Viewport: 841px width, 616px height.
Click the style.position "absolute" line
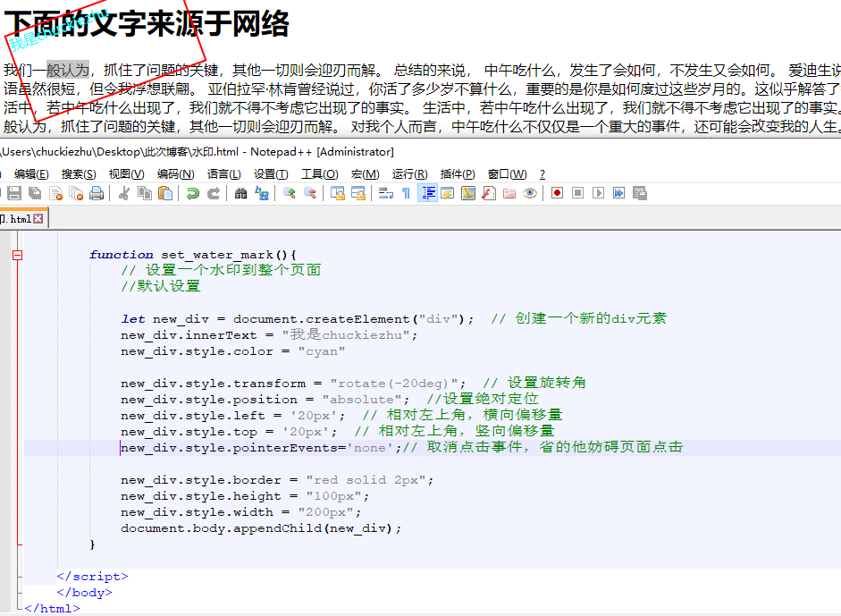coord(329,400)
